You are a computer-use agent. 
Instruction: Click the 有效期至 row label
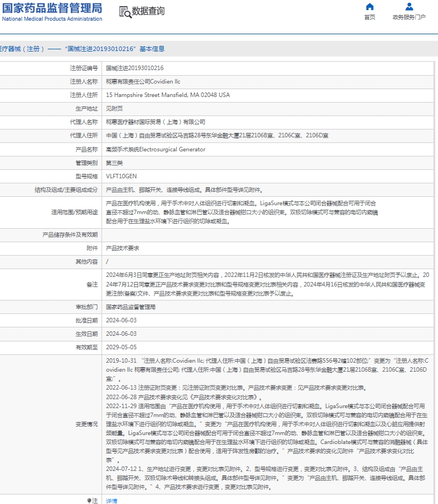86,348
